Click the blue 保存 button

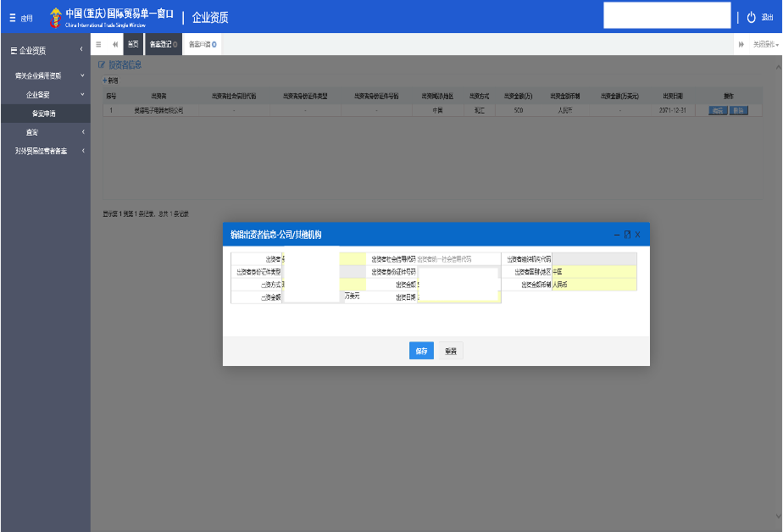[x=421, y=351]
